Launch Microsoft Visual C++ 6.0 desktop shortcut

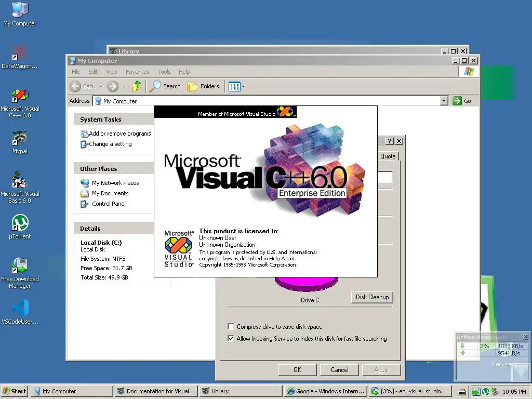coord(20,103)
